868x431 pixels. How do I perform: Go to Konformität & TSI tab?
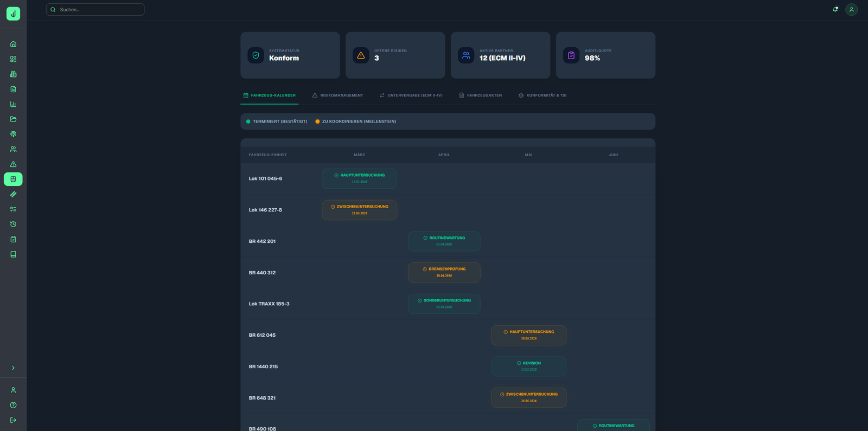[542, 95]
